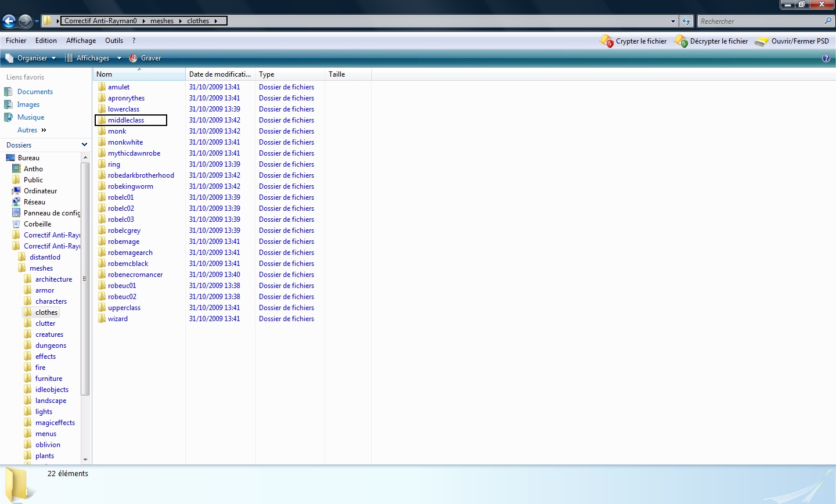Click the Crypter le fichier icon
This screenshot has height=504, width=836.
click(x=607, y=41)
